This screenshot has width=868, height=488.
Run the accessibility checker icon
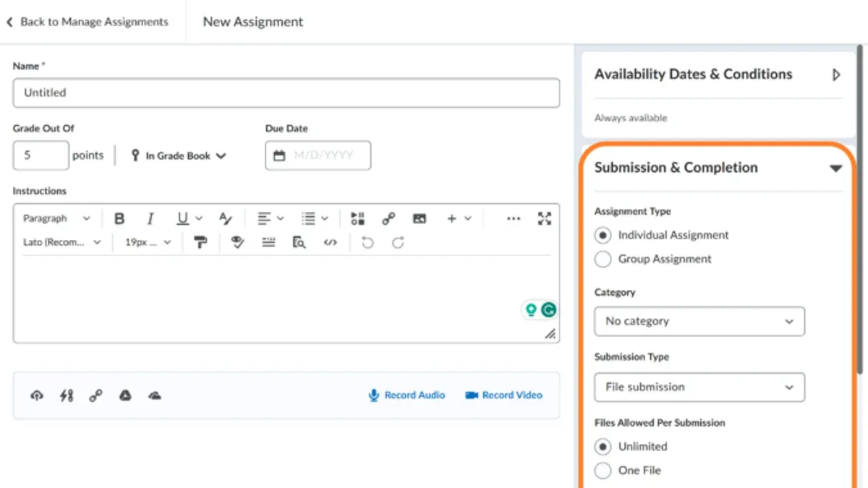(237, 243)
